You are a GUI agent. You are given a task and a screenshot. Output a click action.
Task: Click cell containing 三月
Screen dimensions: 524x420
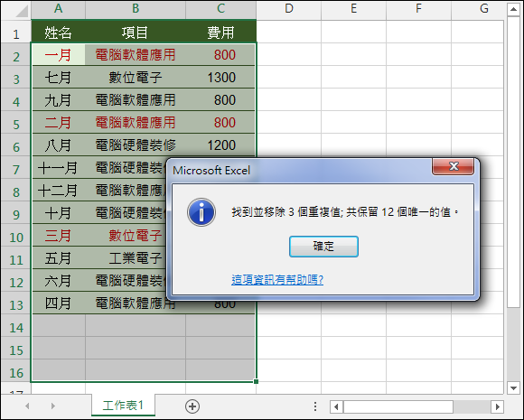pos(58,235)
